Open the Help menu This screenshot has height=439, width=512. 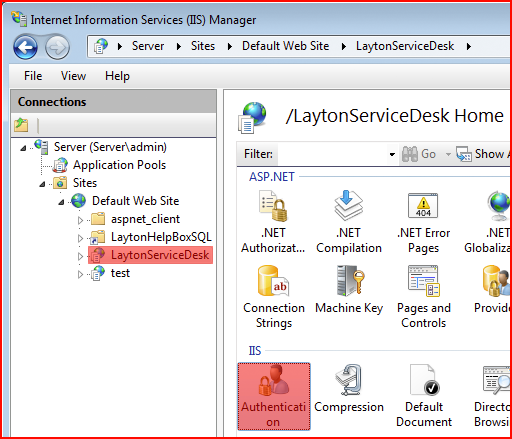117,76
